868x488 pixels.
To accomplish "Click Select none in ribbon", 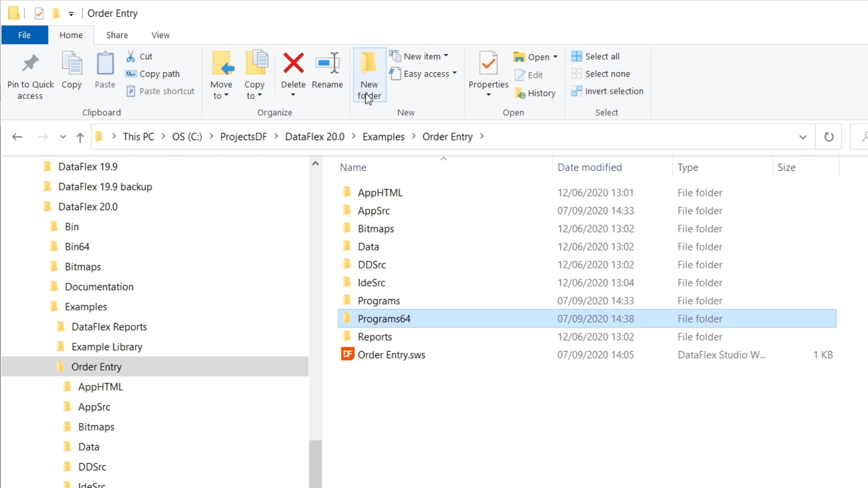I will [x=607, y=74].
